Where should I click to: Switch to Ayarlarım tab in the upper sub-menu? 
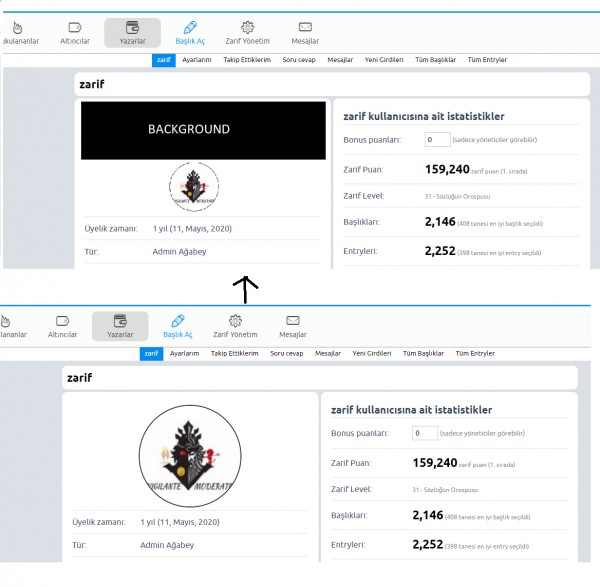[x=195, y=60]
